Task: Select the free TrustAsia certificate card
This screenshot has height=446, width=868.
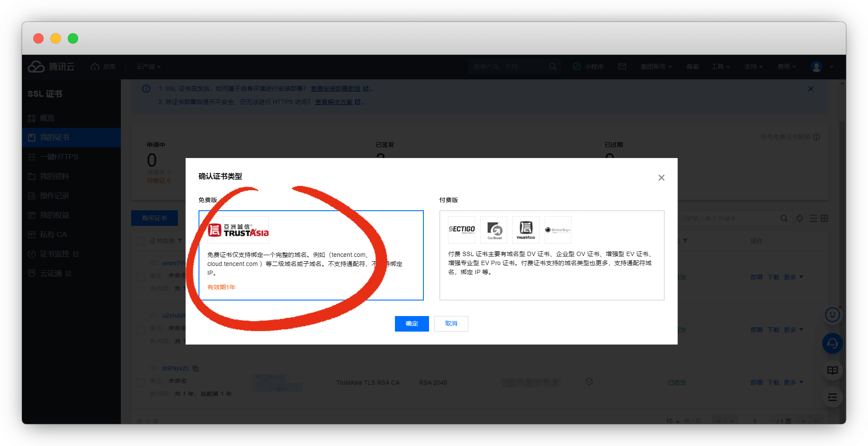Action: (311, 255)
